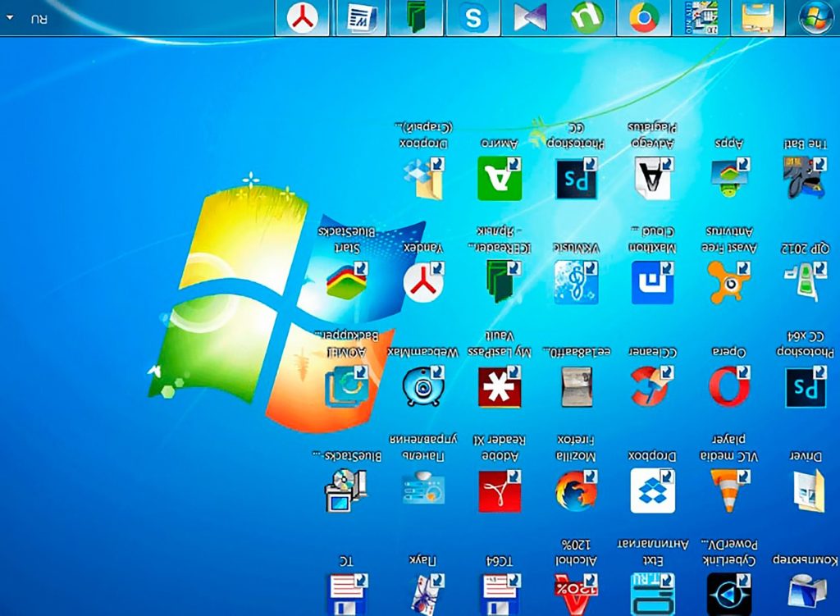Open the Amigo browser shortcut
Image resolution: width=840 pixels, height=616 pixels.
500,178
